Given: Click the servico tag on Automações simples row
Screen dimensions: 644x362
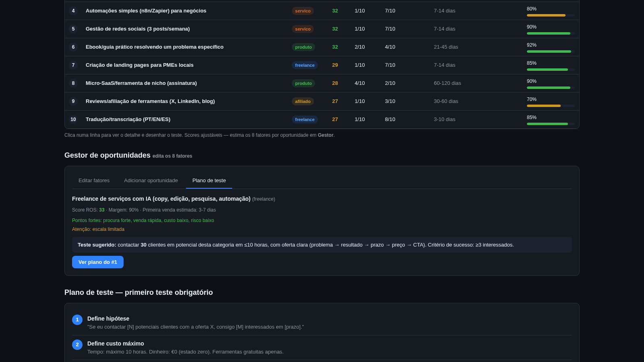Looking at the screenshot, I should [x=303, y=11].
